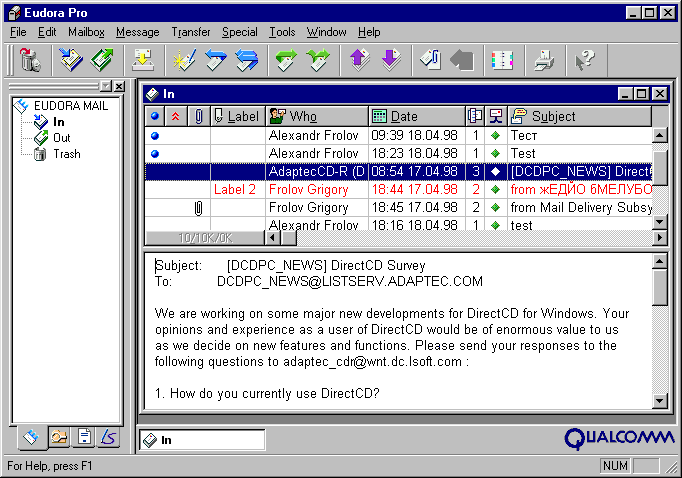Activate context help pointer icon
The width and height of the screenshot is (682, 478).
click(585, 60)
